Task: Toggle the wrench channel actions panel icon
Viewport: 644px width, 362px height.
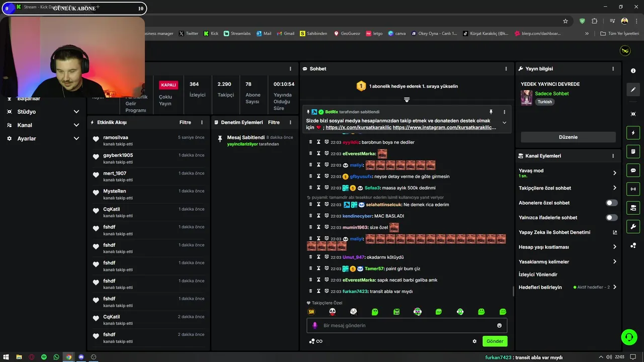Action: pyautogui.click(x=633, y=226)
